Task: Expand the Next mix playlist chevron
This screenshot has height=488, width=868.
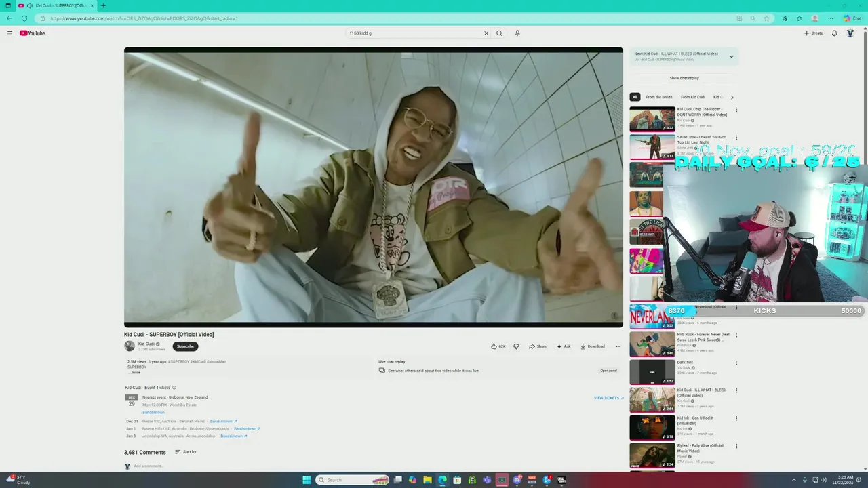Action: [x=731, y=56]
